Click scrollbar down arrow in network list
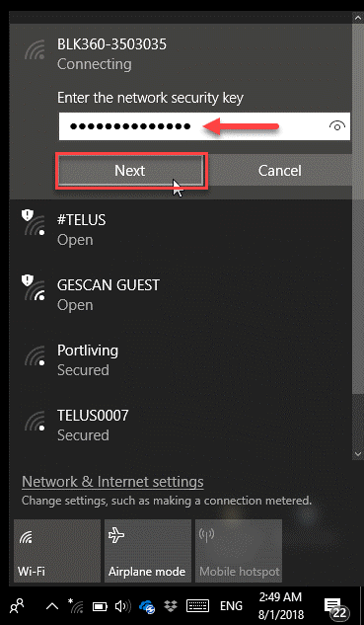The height and width of the screenshot is (625, 364). [357, 454]
